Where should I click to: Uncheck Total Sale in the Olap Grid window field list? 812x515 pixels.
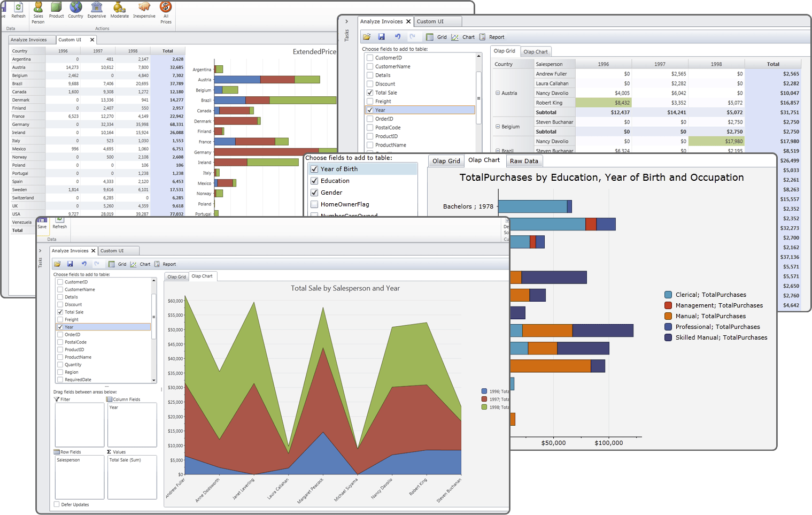point(370,93)
